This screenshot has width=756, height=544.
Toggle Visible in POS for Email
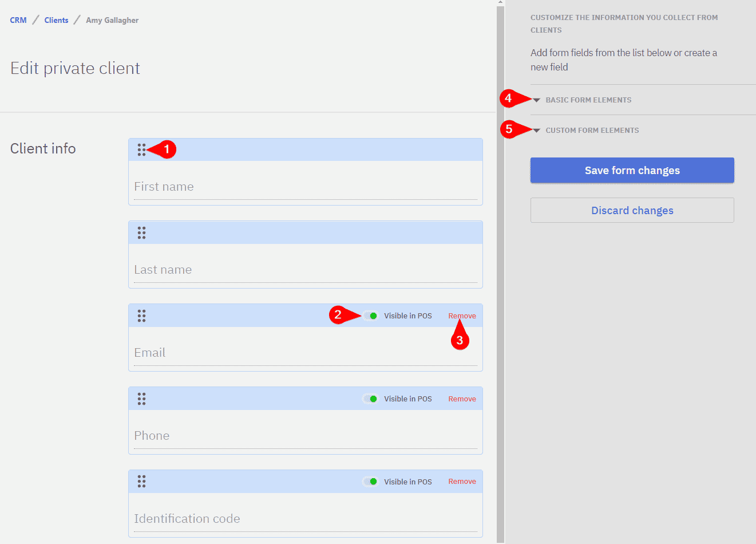[x=371, y=316]
